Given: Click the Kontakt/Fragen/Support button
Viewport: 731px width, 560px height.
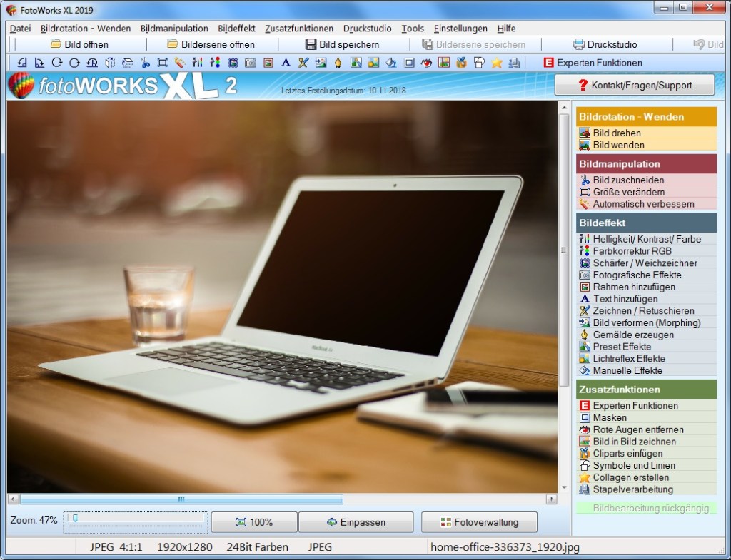Looking at the screenshot, I should point(634,85).
